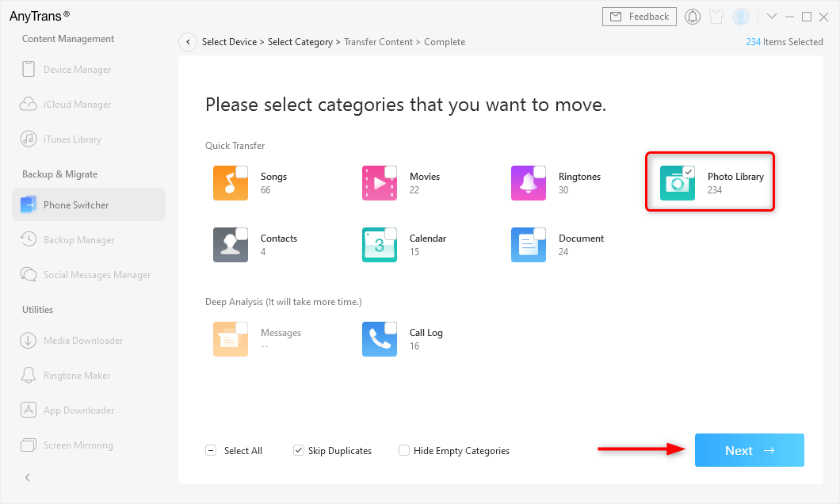The width and height of the screenshot is (840, 504).
Task: Open the user account avatar
Action: (741, 17)
